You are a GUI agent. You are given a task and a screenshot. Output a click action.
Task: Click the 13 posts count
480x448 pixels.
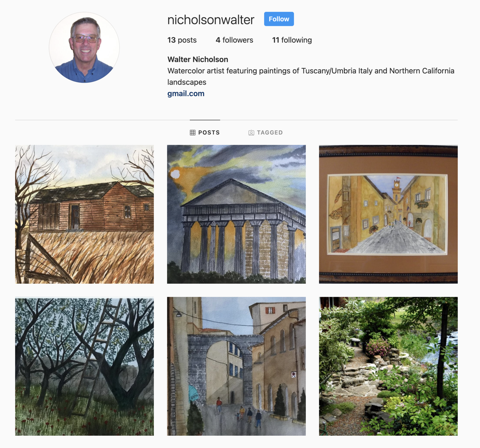tap(182, 40)
